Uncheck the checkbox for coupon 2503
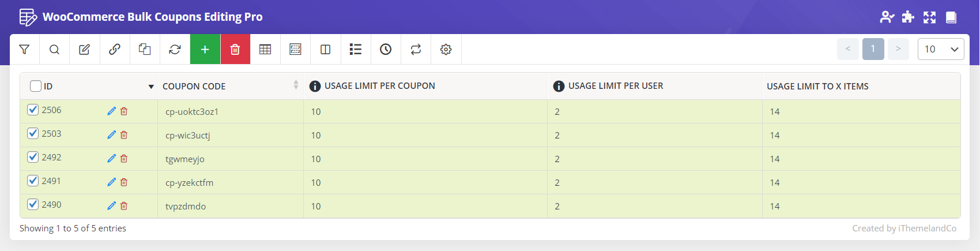This screenshot has width=980, height=251. (x=33, y=134)
